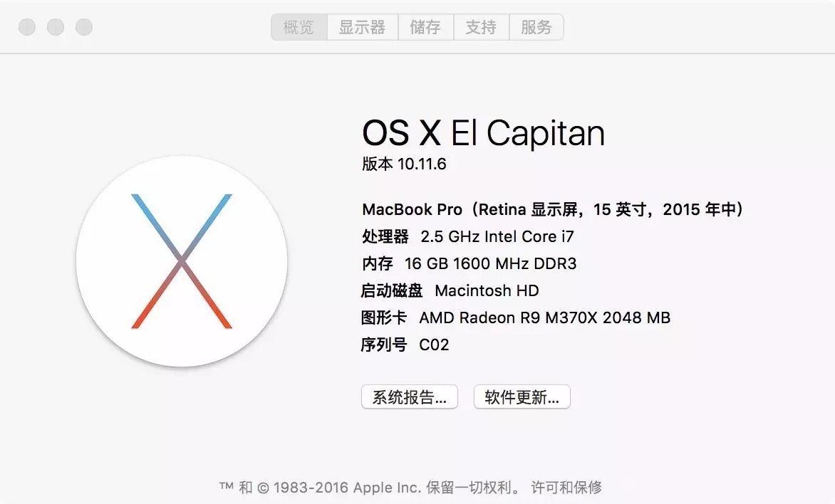Click the 内存 16 GB memory line
835x504 pixels.
[x=469, y=263]
